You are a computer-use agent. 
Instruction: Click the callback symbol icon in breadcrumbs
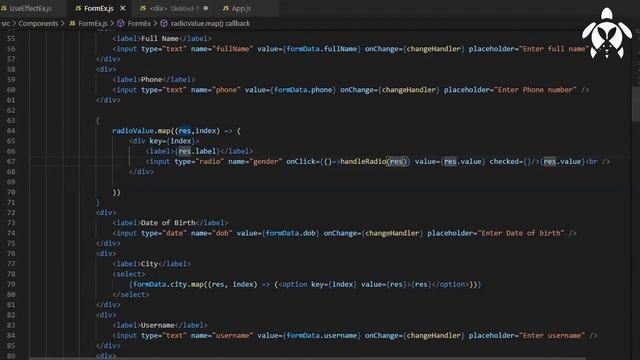coord(164,23)
